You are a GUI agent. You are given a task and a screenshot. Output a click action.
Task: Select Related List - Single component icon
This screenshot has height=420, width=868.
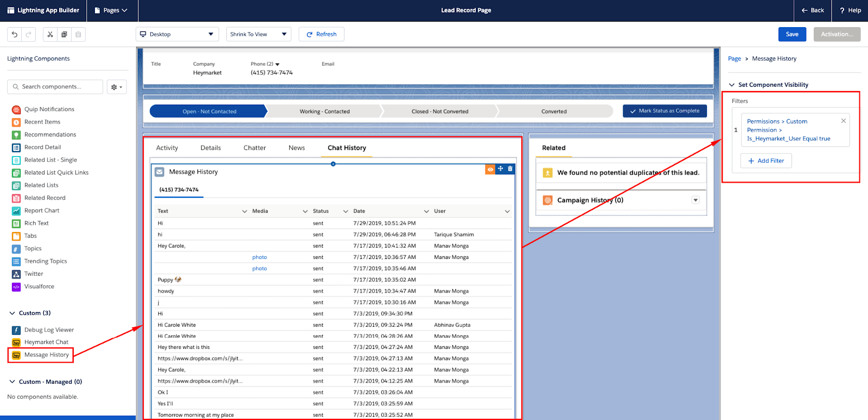click(16, 160)
